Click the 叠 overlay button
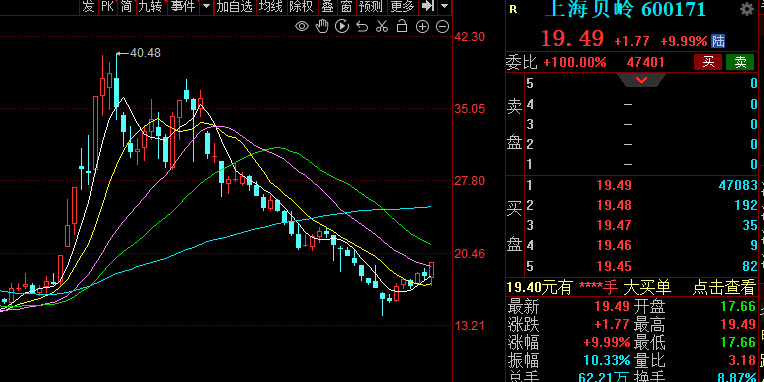The height and width of the screenshot is (382, 764). pos(328,6)
